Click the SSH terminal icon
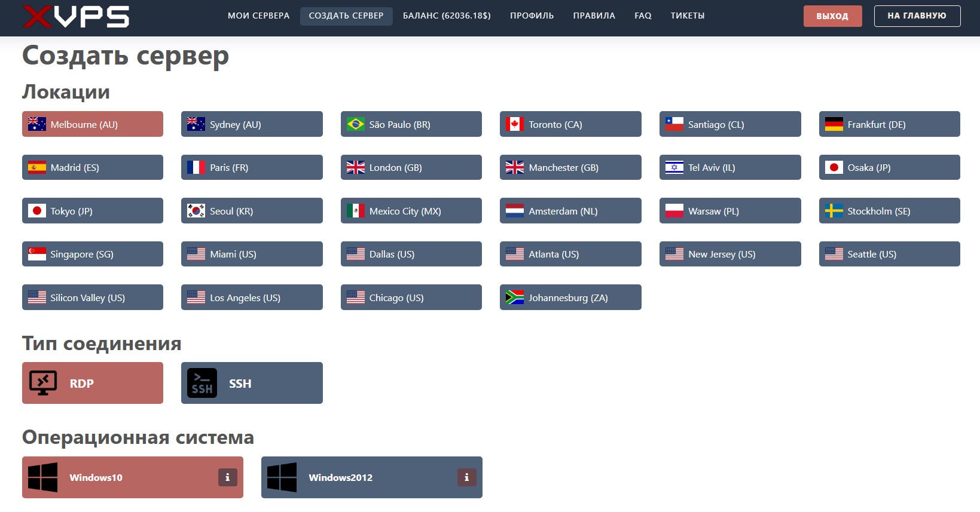 point(202,383)
